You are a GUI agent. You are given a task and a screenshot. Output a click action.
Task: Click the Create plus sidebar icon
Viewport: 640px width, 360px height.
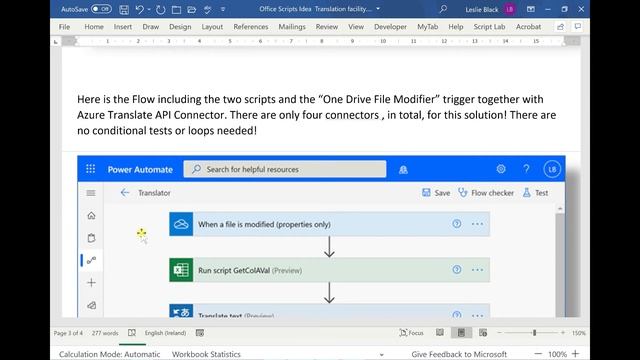[x=91, y=282]
